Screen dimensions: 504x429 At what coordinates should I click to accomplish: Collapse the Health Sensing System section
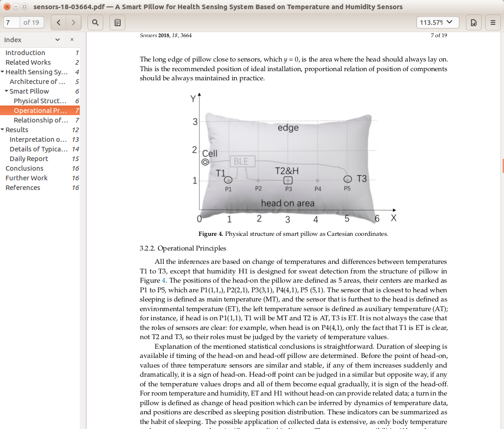(x=3, y=72)
